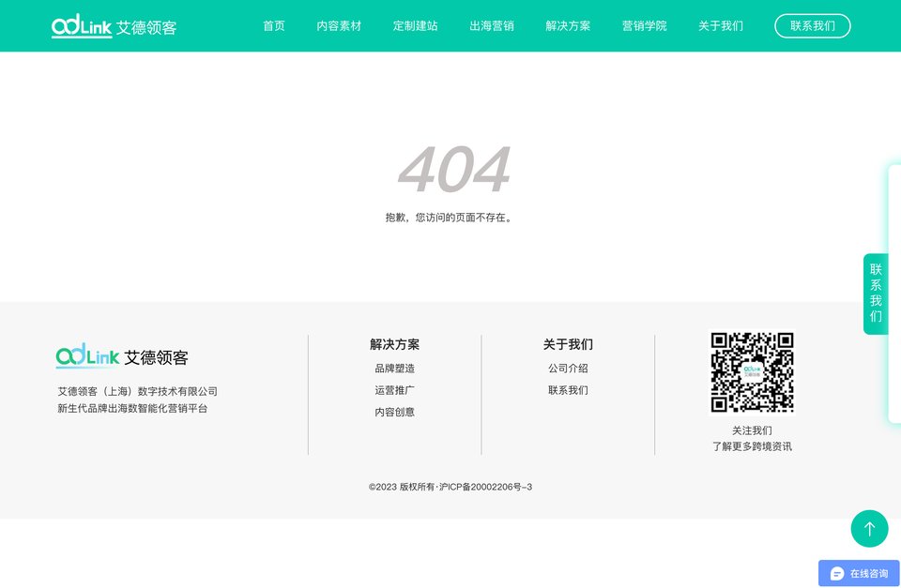Open the 解决方案 header menu
901x588 pixels.
(569, 26)
